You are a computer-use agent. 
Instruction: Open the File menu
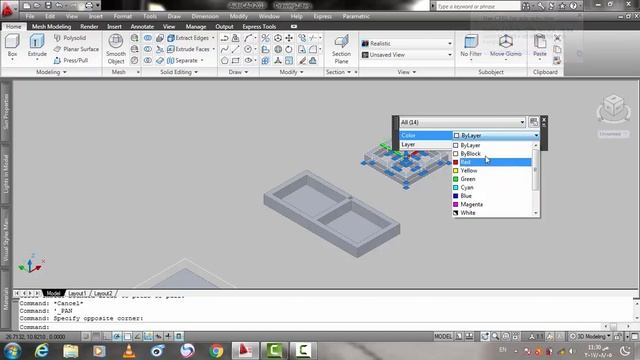[x=30, y=16]
